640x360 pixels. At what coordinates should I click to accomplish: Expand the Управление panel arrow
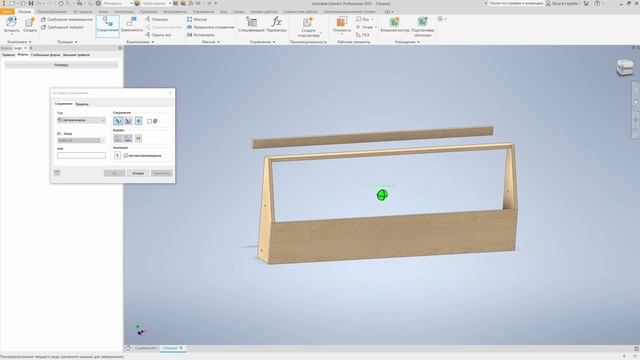click(x=274, y=42)
